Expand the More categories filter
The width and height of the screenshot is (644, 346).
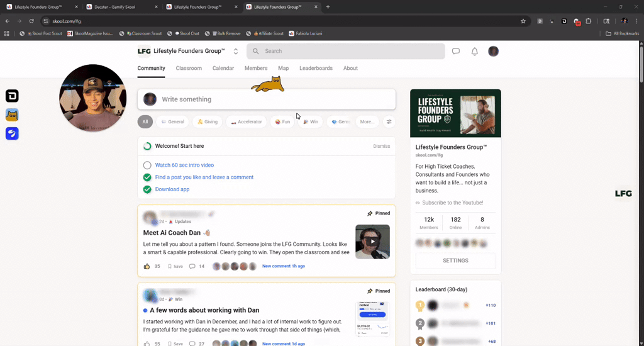click(x=367, y=121)
